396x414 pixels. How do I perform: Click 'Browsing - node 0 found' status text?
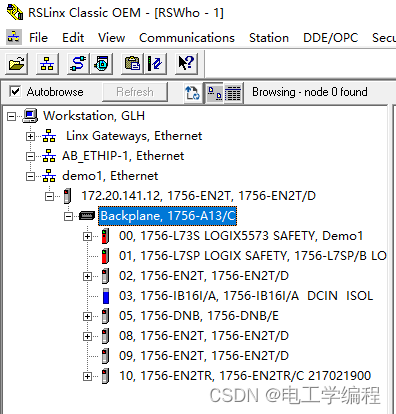pos(310,92)
